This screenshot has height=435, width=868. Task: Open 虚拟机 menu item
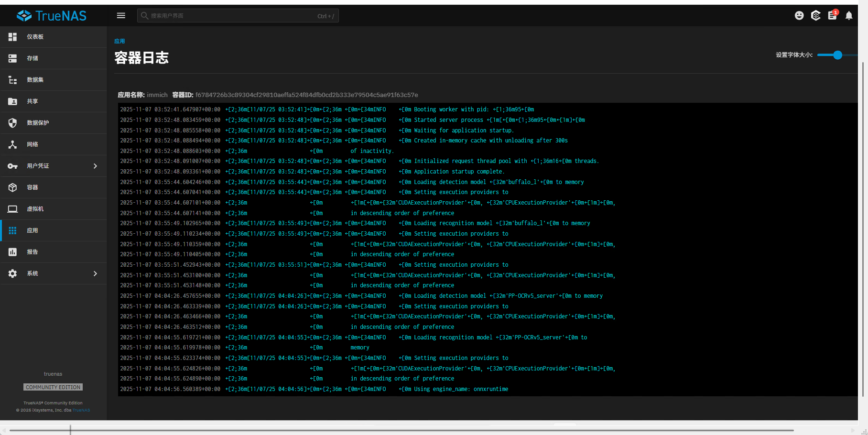coord(53,209)
